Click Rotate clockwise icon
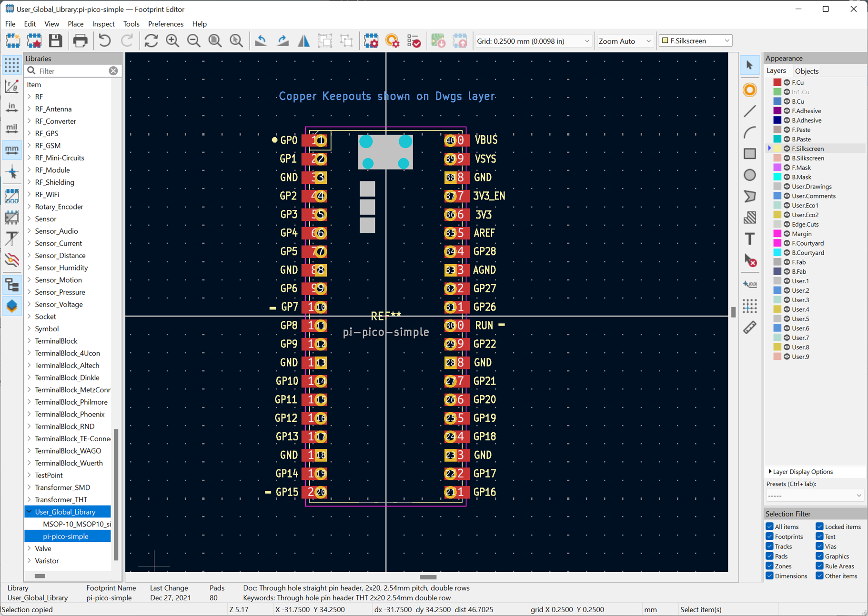 click(283, 41)
